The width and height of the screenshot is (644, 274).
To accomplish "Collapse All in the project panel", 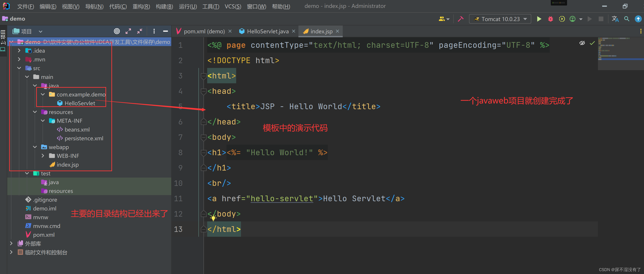I will coord(139,31).
